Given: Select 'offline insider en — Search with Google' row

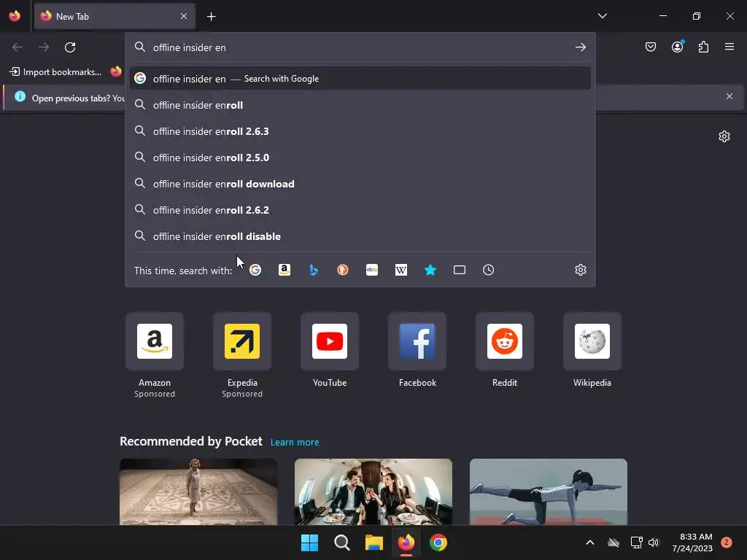Looking at the screenshot, I should tap(360, 79).
